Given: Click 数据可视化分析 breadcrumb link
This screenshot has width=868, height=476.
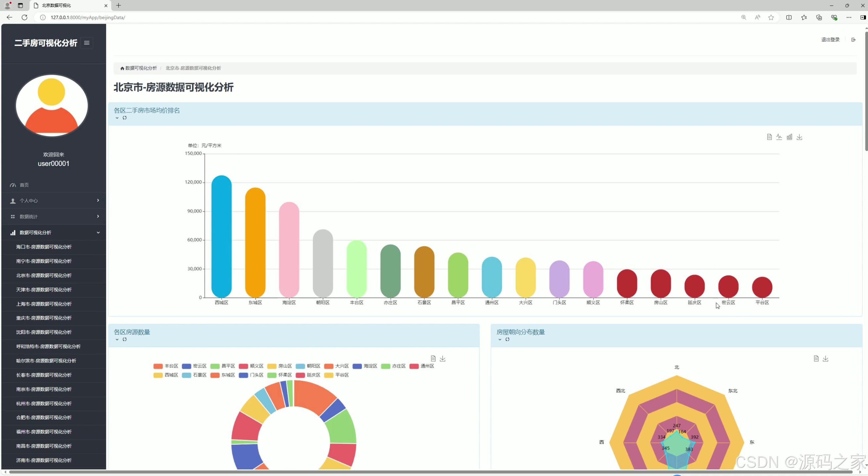Looking at the screenshot, I should (x=141, y=68).
